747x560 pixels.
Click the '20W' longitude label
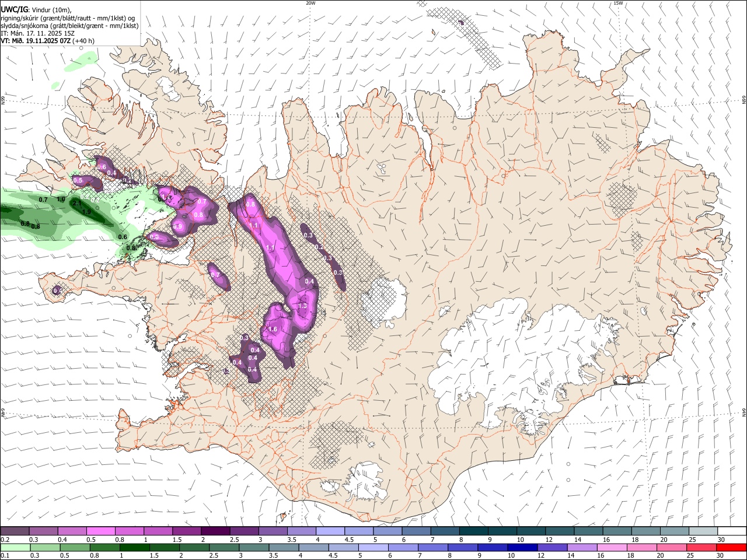[x=310, y=3]
